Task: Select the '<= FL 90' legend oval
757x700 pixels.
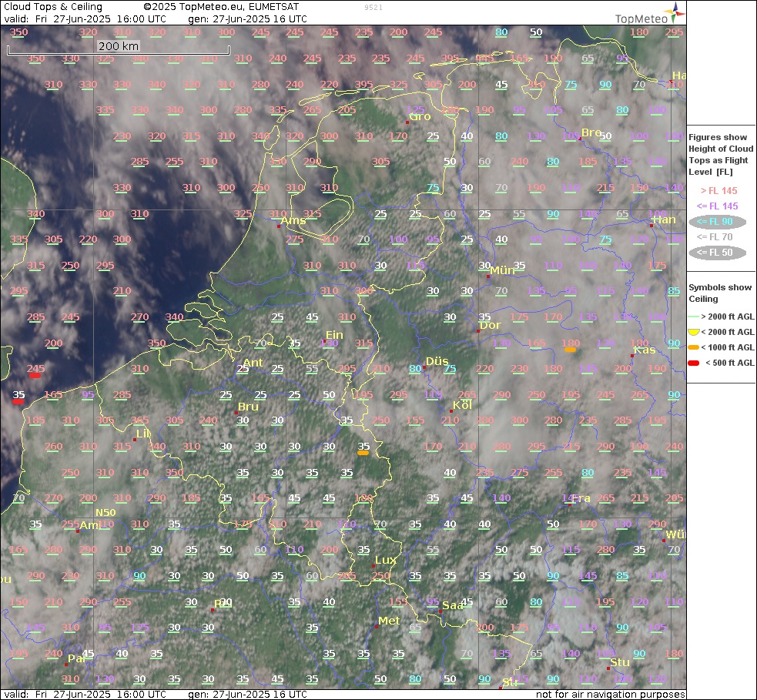Action: tap(718, 222)
